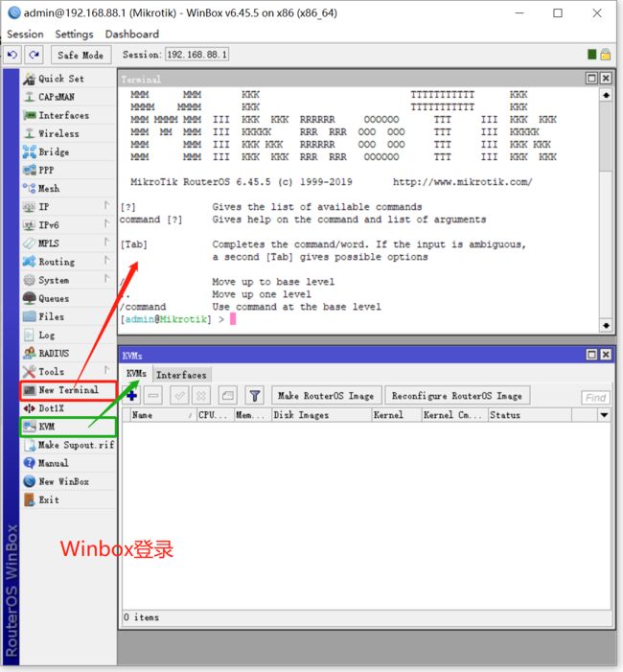Open a New WinBox window
The width and height of the screenshot is (623, 672).
coord(68,482)
